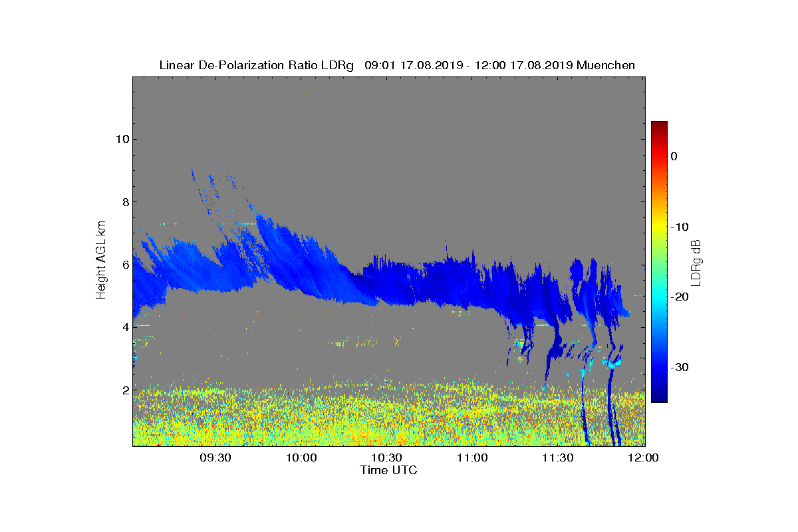Click the colorbar value '-30'

click(x=679, y=367)
